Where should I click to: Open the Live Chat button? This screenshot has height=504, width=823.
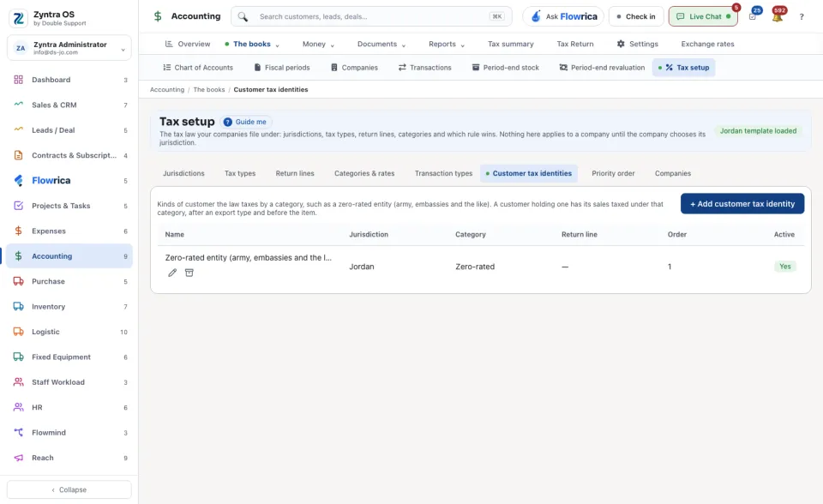703,16
